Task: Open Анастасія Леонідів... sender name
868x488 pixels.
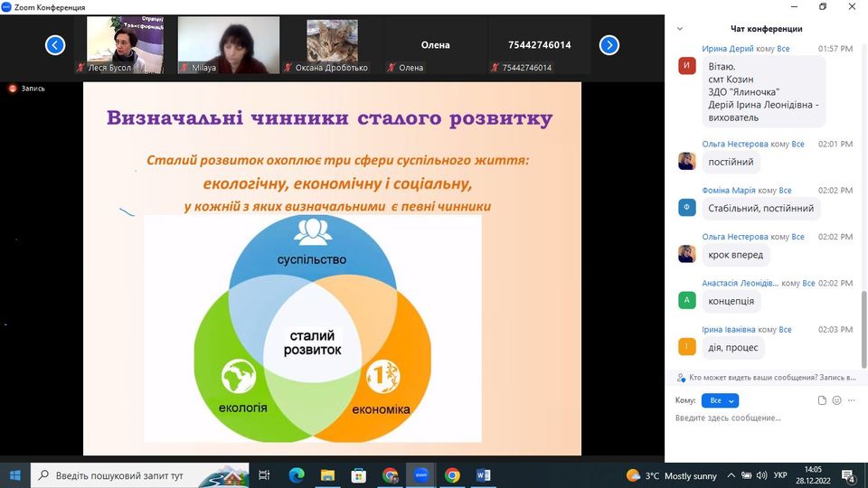Action: point(741,283)
